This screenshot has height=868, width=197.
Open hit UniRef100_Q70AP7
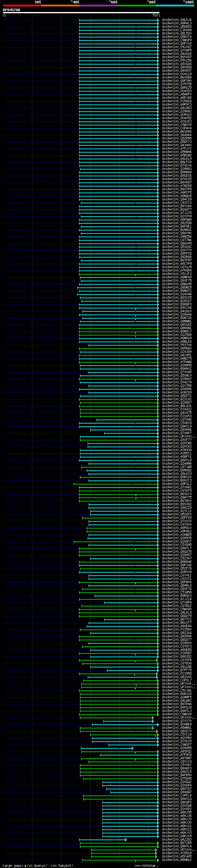tap(176, 433)
